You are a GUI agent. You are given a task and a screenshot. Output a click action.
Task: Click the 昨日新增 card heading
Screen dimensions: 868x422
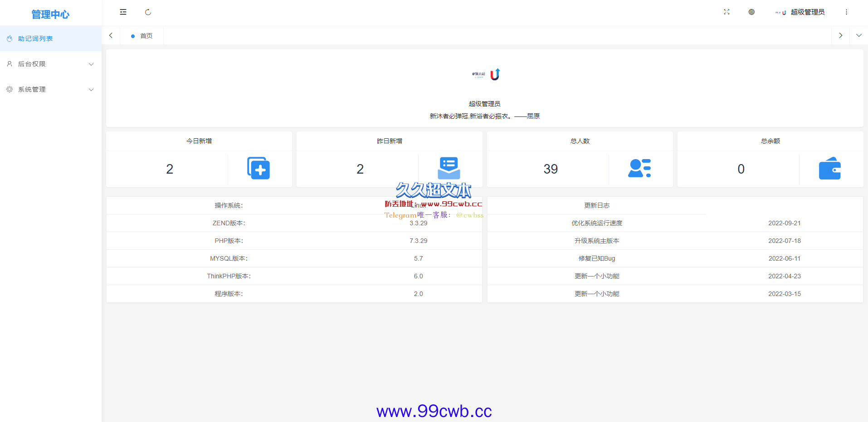(x=390, y=141)
